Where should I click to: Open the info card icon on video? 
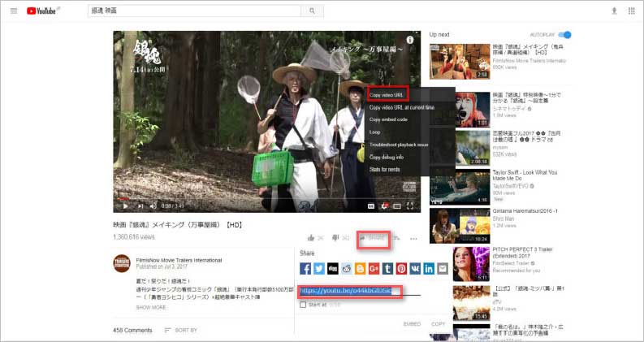pyautogui.click(x=410, y=40)
